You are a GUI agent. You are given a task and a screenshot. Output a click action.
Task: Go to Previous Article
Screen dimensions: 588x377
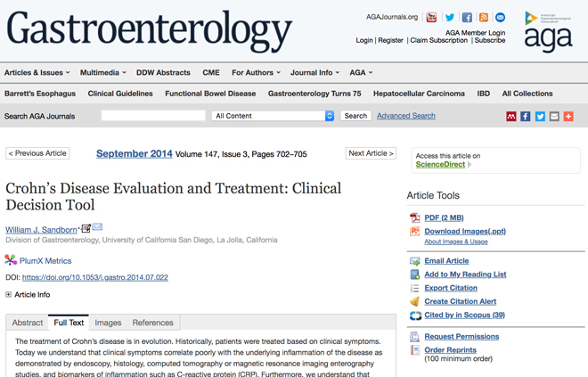click(37, 153)
